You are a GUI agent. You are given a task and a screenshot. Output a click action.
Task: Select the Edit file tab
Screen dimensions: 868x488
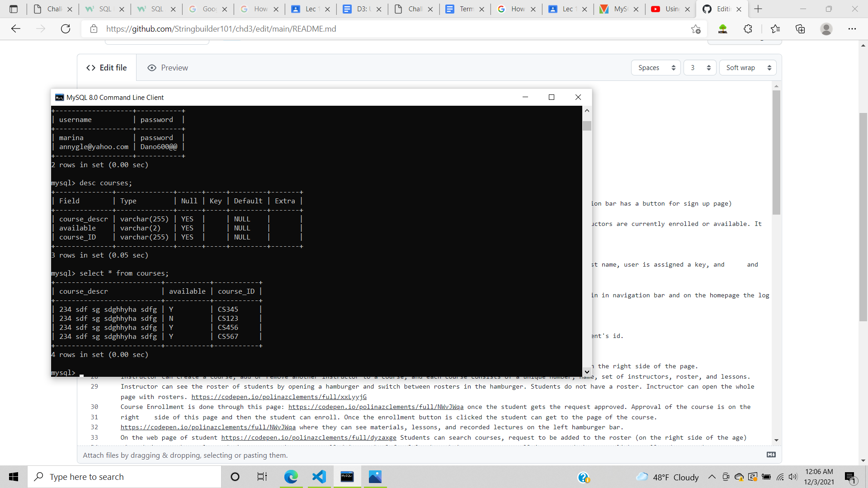tap(107, 67)
